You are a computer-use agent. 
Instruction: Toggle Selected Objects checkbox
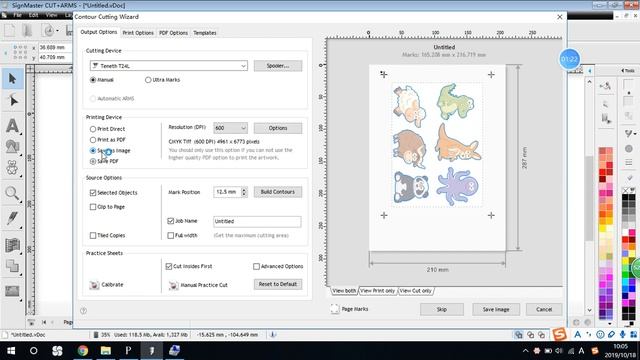pyautogui.click(x=93, y=193)
